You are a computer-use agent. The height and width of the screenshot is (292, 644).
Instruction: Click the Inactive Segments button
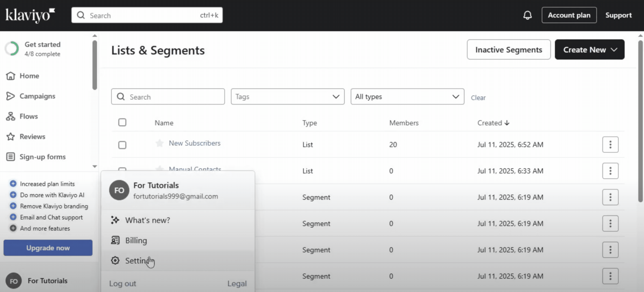[508, 50]
